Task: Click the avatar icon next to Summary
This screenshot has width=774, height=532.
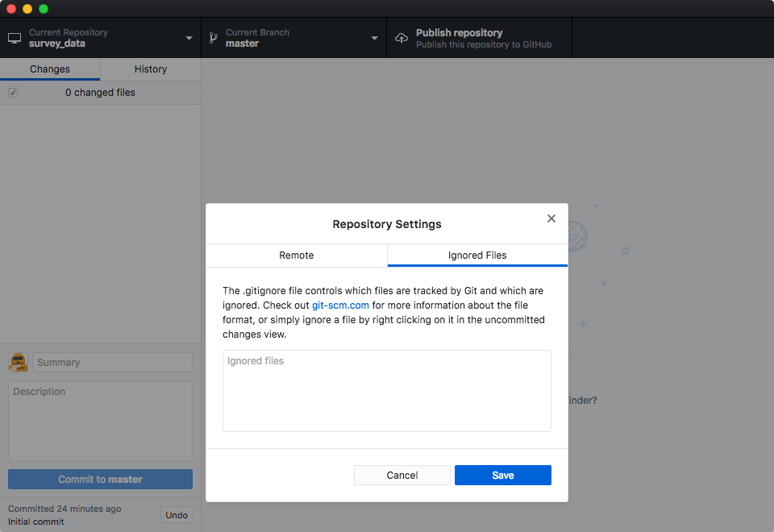Action: (18, 362)
